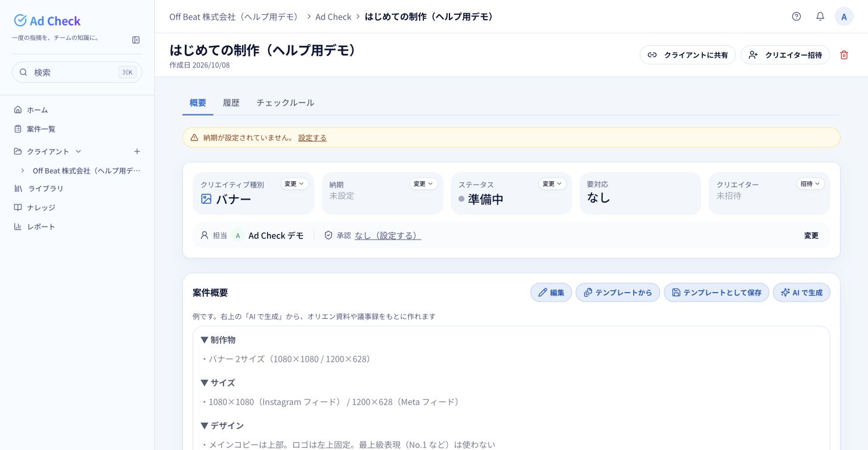The width and height of the screenshot is (868, 450).
Task: Click the バナー image type icon
Action: 206,199
